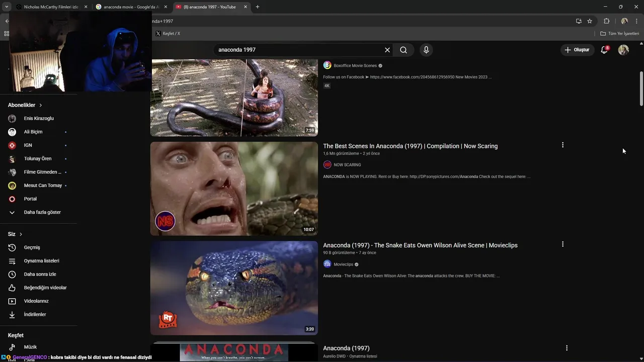Play Snake Eats Owen Wilson thumbnail
644x362 pixels.
pyautogui.click(x=234, y=288)
